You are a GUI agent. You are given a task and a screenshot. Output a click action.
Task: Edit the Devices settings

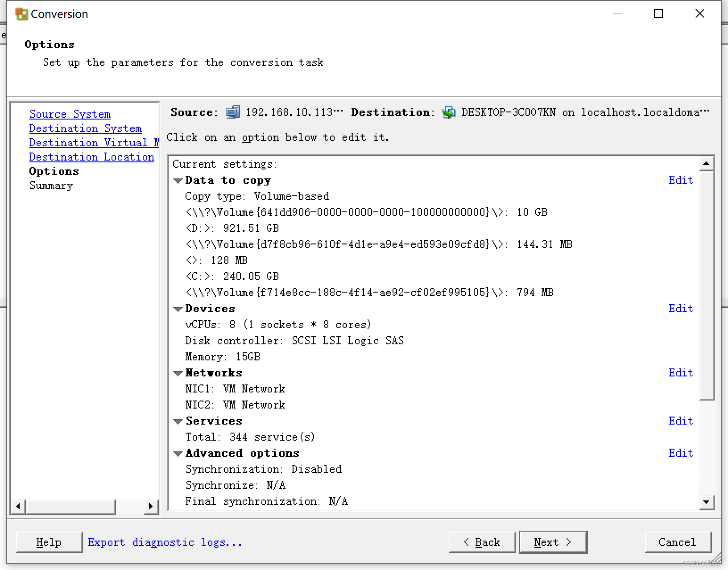click(x=681, y=308)
